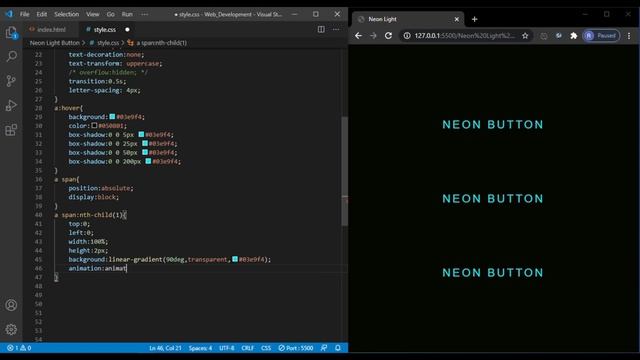Change encoding via UTF-8 status item
640x360 pixels.
[227, 348]
